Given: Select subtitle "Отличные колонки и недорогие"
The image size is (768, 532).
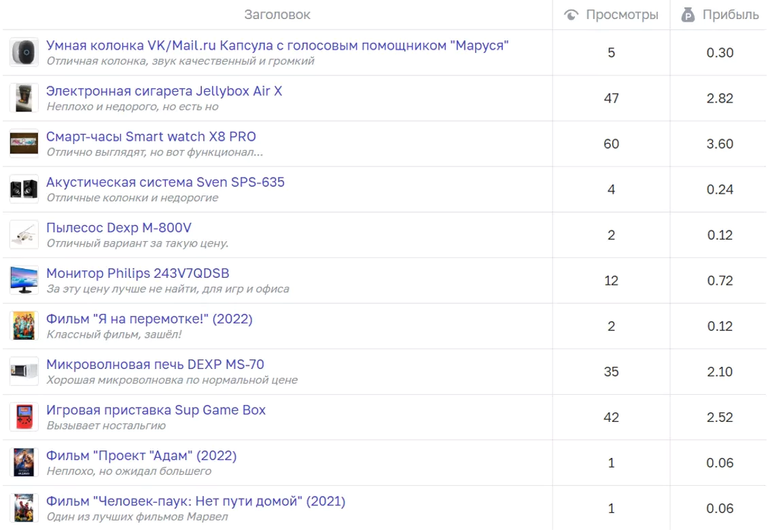Looking at the screenshot, I should coord(133,198).
